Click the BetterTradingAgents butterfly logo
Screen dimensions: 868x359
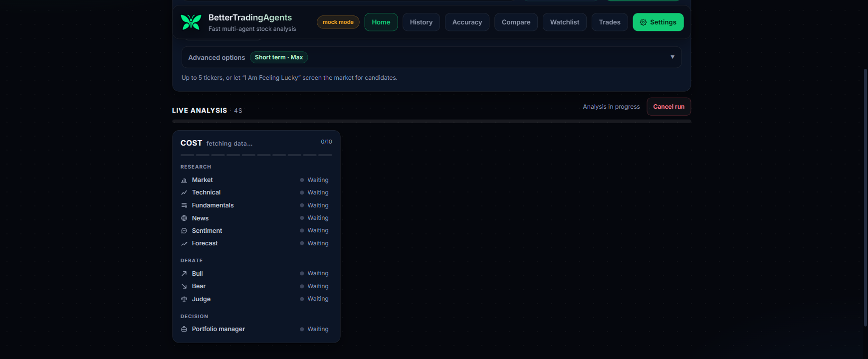[191, 22]
